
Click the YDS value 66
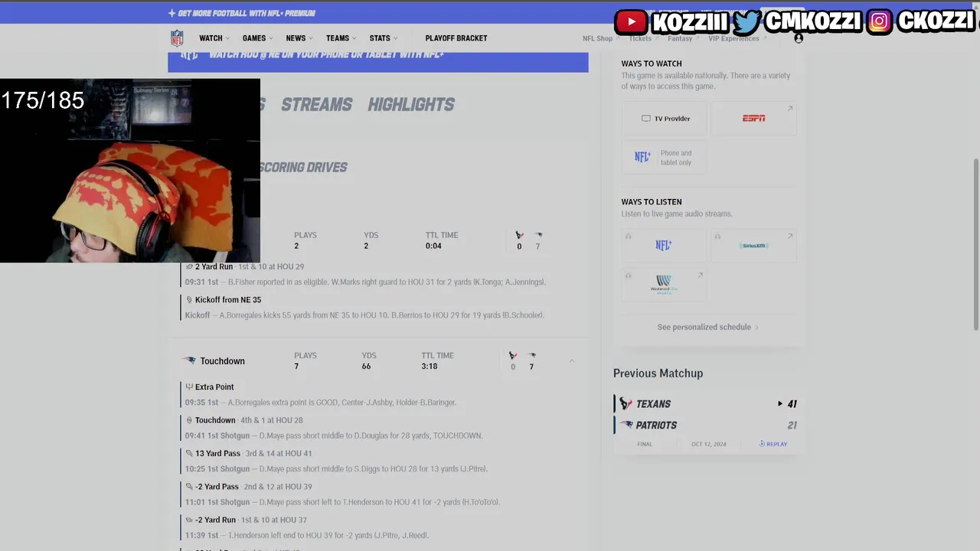click(366, 367)
